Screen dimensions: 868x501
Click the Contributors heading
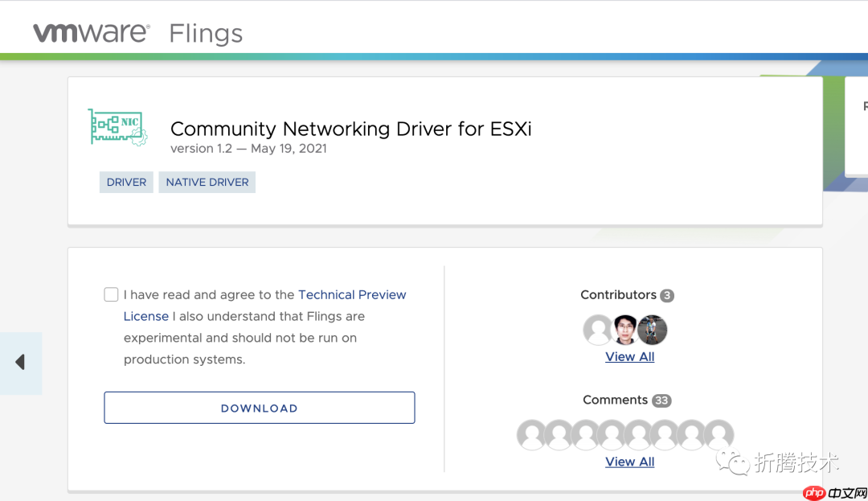tap(618, 294)
